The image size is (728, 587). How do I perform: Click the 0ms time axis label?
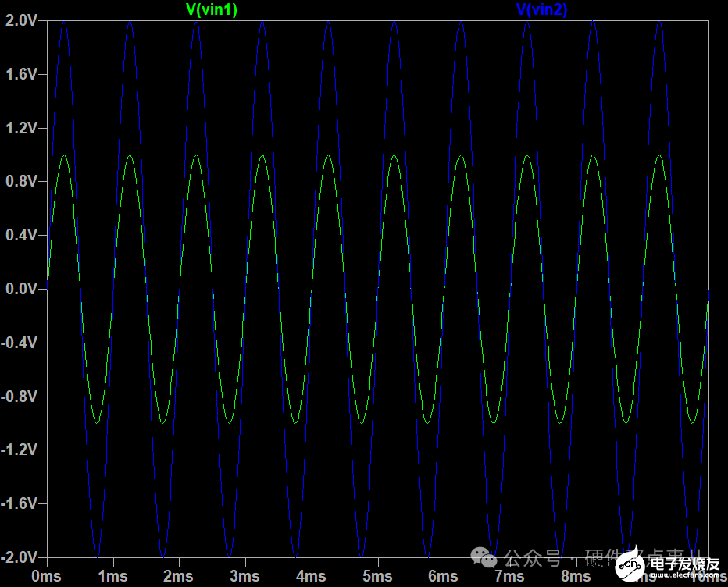(x=47, y=576)
